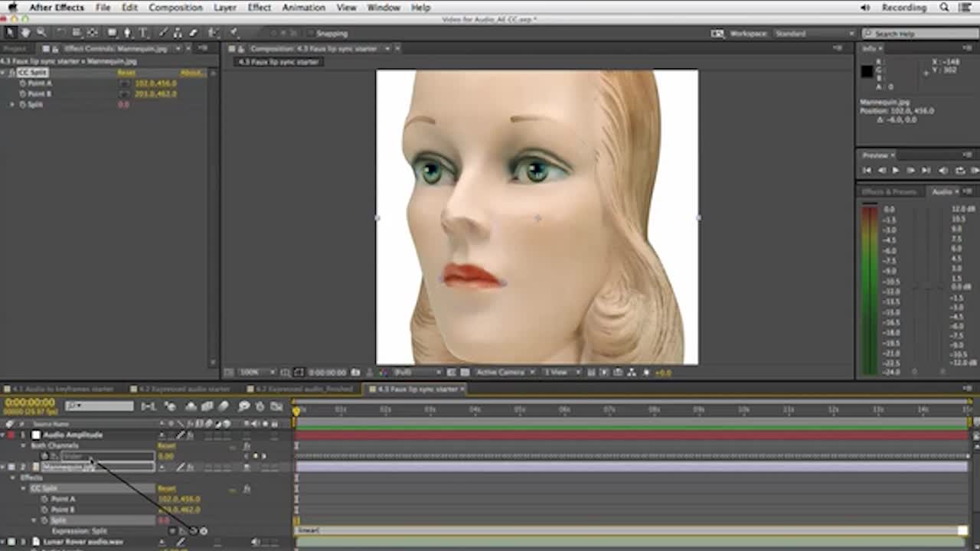Click the yellow current-time indicator

(296, 411)
